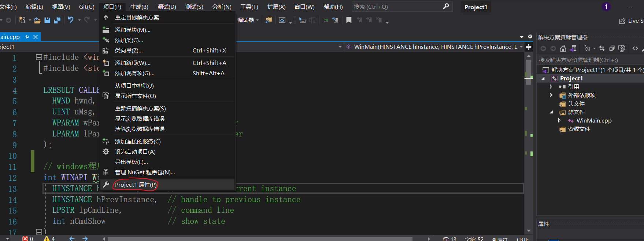Select 管理 NuGet 程序包(N)... entry
The width and height of the screenshot is (644, 241).
(x=167, y=172)
